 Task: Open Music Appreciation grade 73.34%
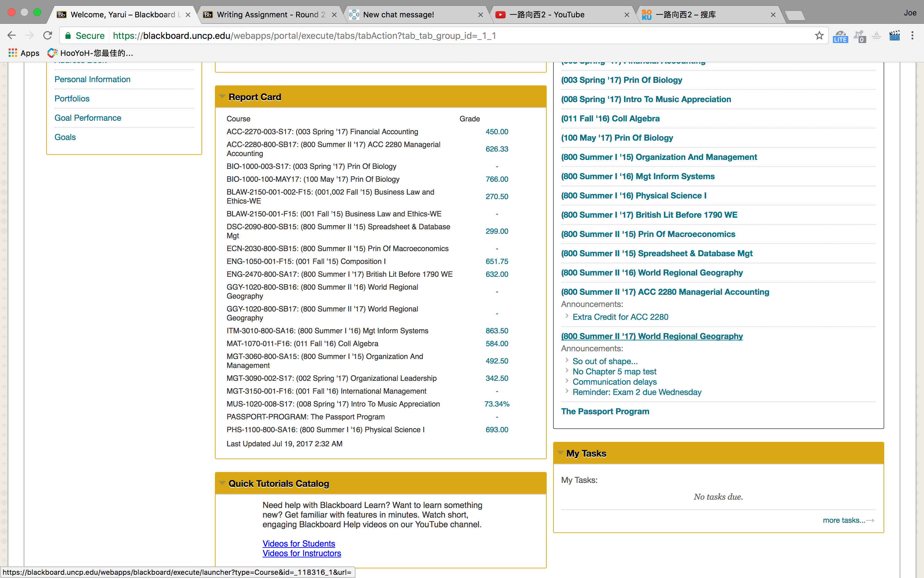point(497,404)
